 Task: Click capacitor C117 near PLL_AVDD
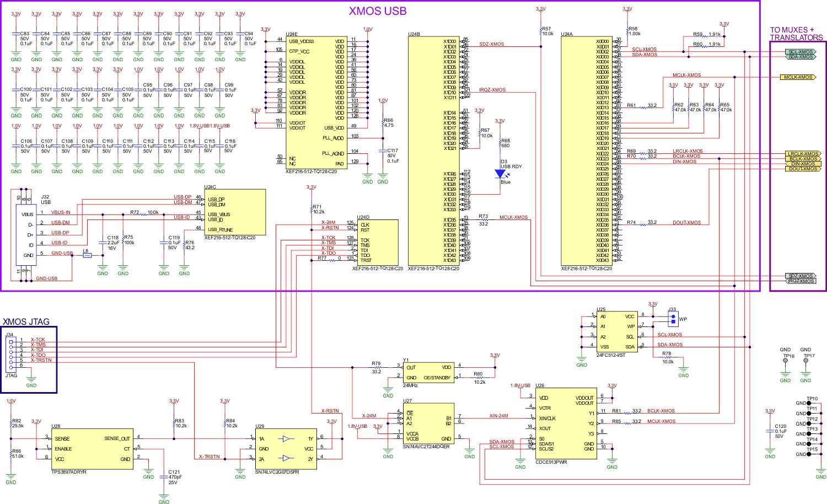point(383,150)
